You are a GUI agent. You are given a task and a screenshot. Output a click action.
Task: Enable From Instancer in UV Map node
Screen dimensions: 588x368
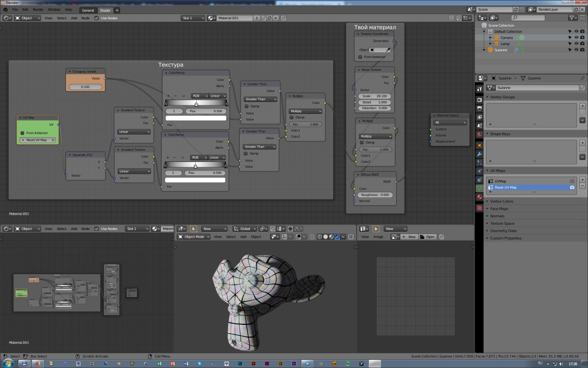point(23,133)
